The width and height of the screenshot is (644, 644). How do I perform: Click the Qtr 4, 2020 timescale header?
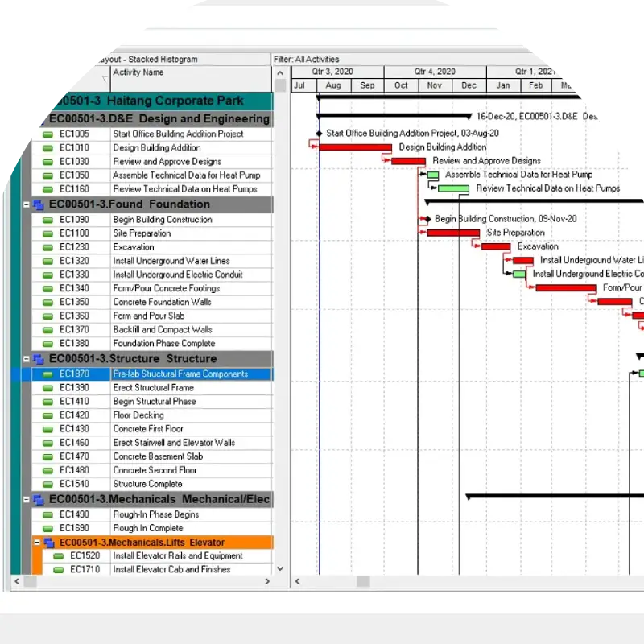pyautogui.click(x=435, y=71)
